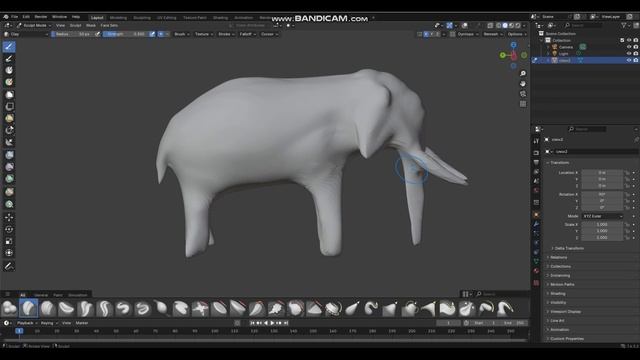Click the outliner filter funnel icon
Viewport: 640px width, 360px height.
(x=624, y=25)
